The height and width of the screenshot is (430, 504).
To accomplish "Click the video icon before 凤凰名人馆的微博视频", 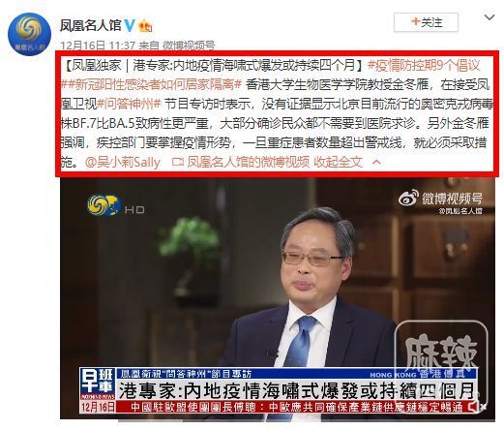I will [177, 162].
